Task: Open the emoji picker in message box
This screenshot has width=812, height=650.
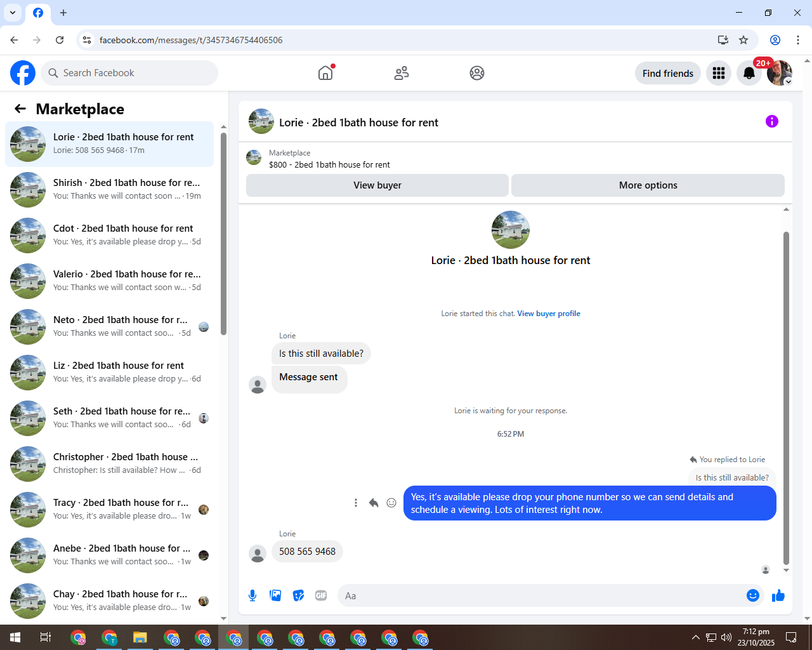Action: tap(753, 595)
